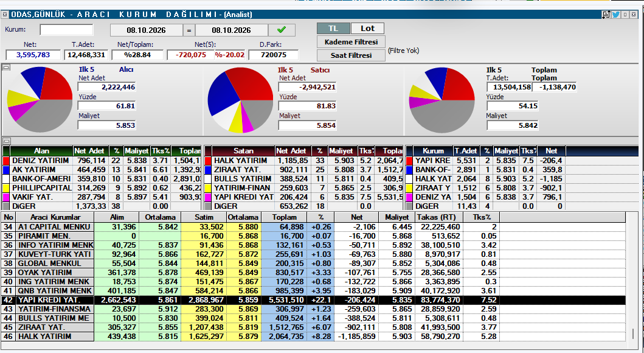Click blue swatch beside AK YATIRIM
Image resolution: width=644 pixels, height=353 pixels.
pos(6,170)
